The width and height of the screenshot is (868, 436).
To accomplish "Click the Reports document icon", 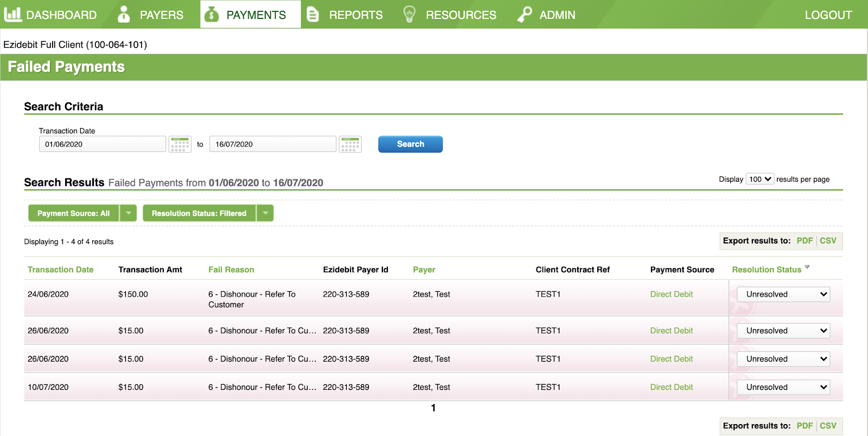I will pos(312,14).
